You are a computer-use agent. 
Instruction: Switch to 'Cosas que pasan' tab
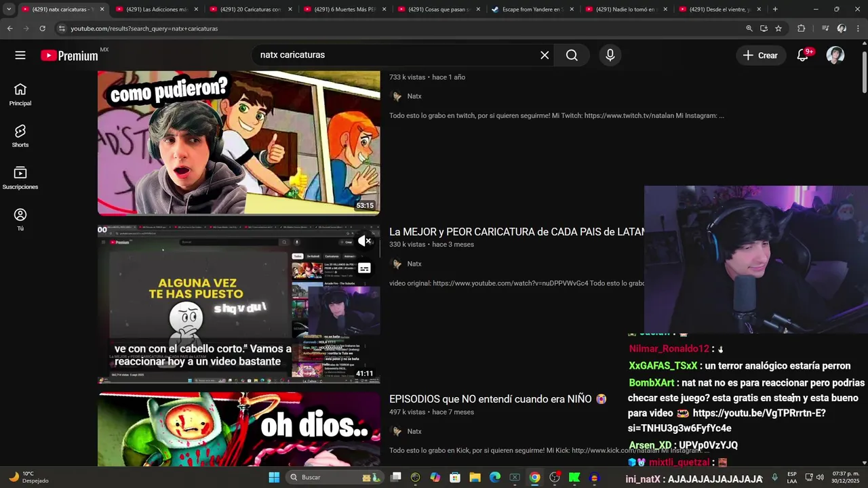(439, 9)
